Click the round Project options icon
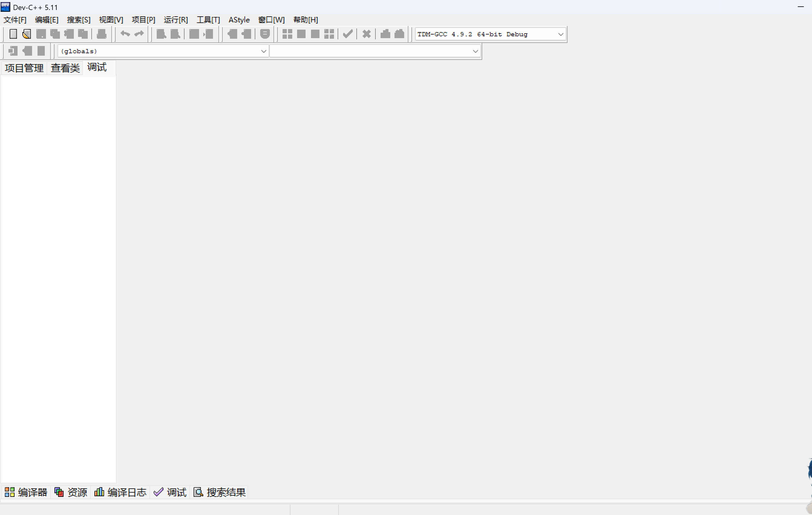Screen dimensions: 812x515 [x=265, y=34]
